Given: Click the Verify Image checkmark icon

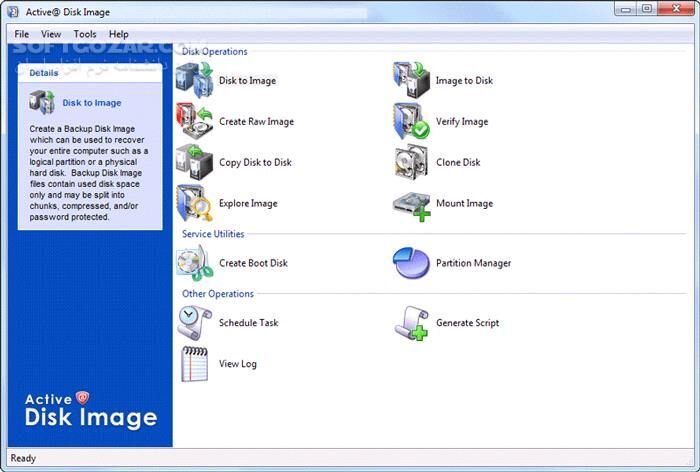Looking at the screenshot, I should [411, 121].
